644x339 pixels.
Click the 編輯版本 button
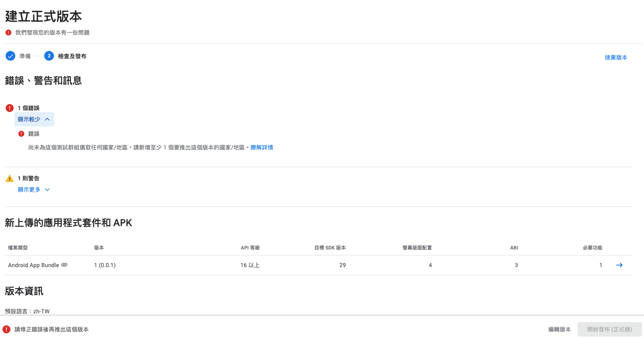point(559,329)
